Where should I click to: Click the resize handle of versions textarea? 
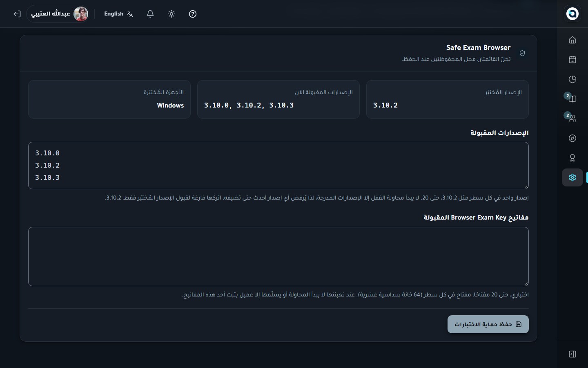(x=526, y=186)
